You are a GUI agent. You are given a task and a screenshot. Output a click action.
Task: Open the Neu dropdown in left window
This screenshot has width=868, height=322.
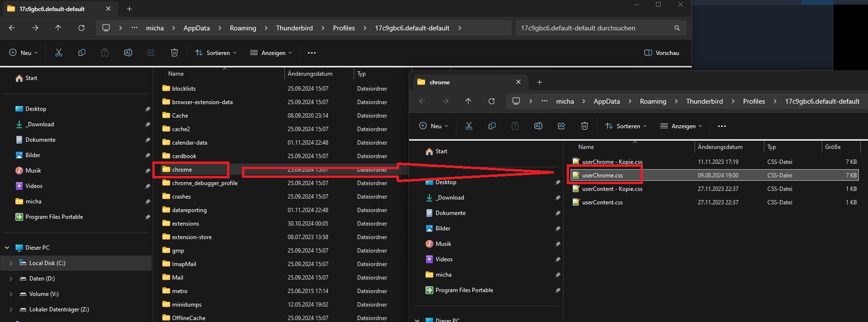(x=23, y=53)
